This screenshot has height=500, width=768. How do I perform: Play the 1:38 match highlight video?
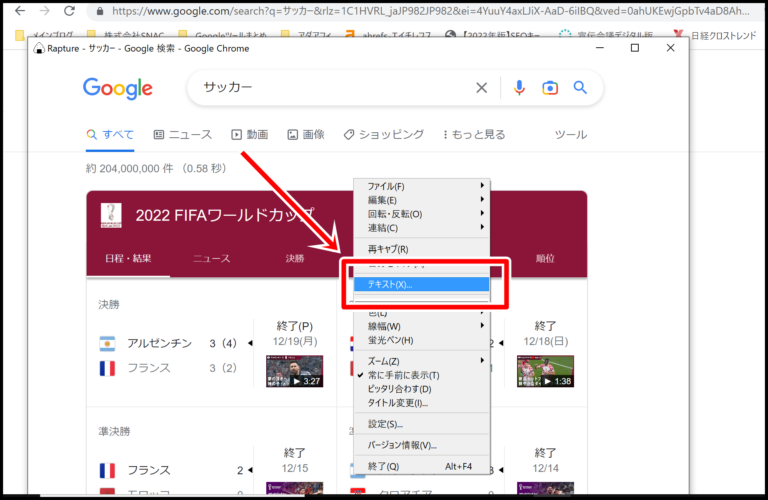pos(545,371)
